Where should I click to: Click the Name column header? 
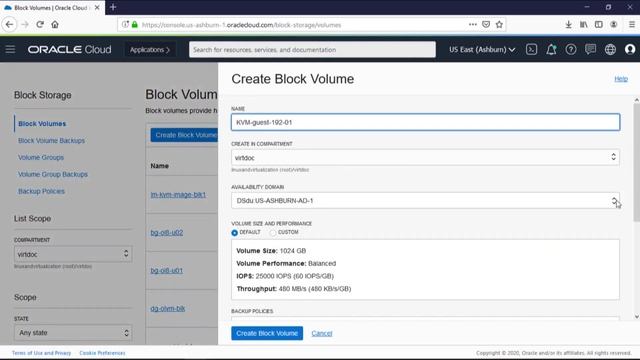point(160,166)
